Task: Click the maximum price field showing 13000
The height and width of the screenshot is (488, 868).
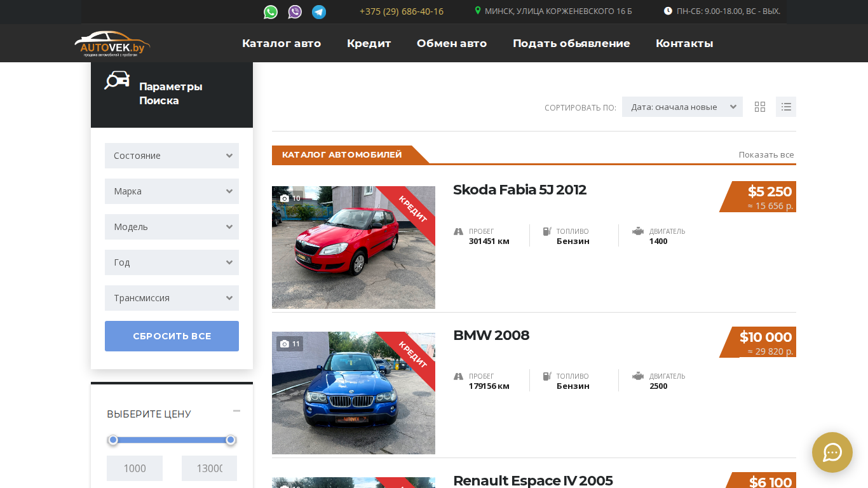Action: [x=209, y=468]
